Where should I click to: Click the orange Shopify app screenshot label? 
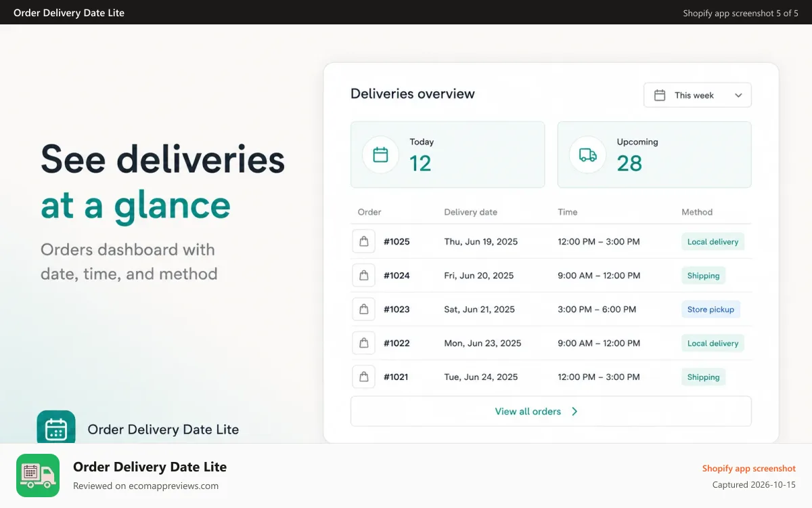(749, 468)
